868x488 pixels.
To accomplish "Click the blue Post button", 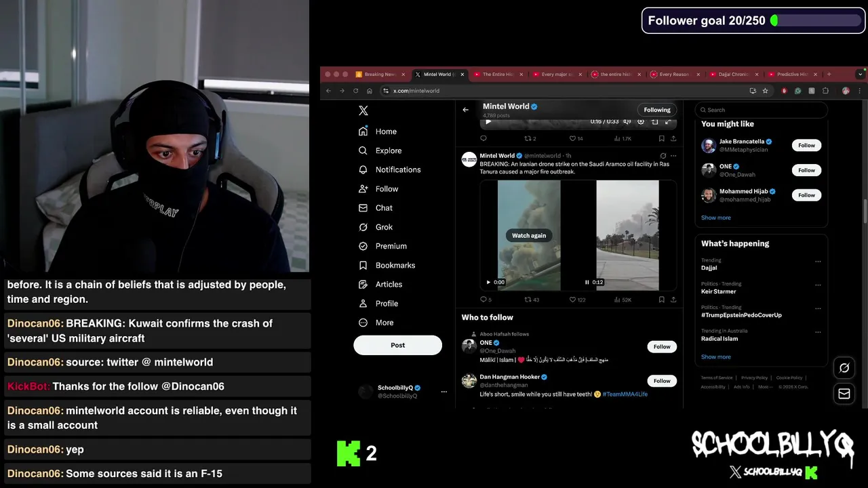I will [x=397, y=345].
